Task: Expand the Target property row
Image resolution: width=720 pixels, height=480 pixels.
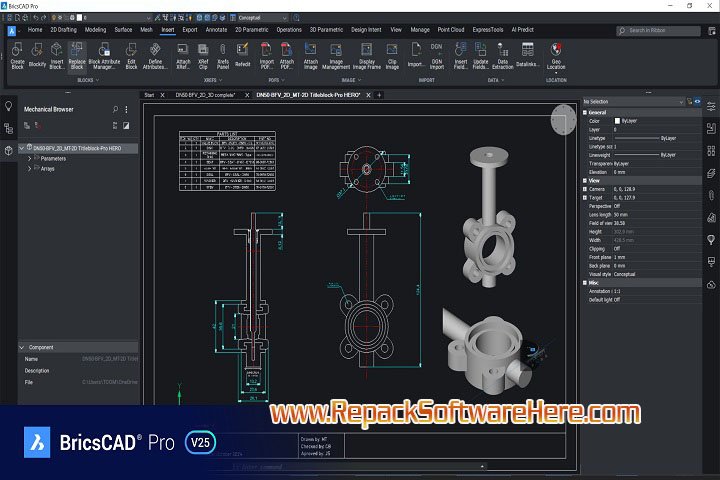Action: pos(585,198)
